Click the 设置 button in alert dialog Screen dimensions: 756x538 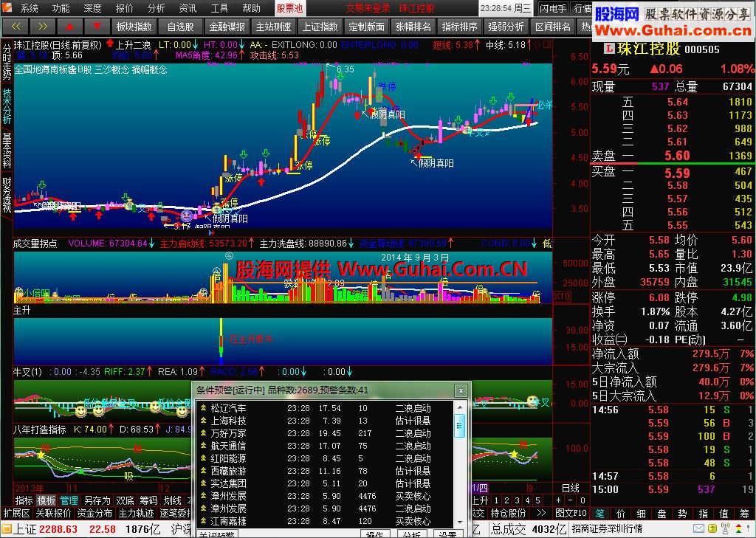[448, 534]
